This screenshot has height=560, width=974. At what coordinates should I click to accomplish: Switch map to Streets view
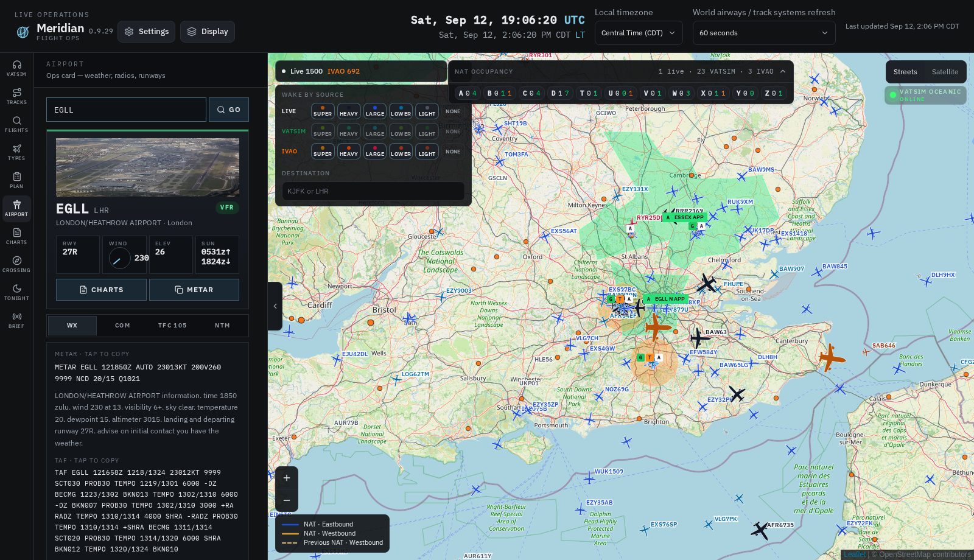(905, 72)
